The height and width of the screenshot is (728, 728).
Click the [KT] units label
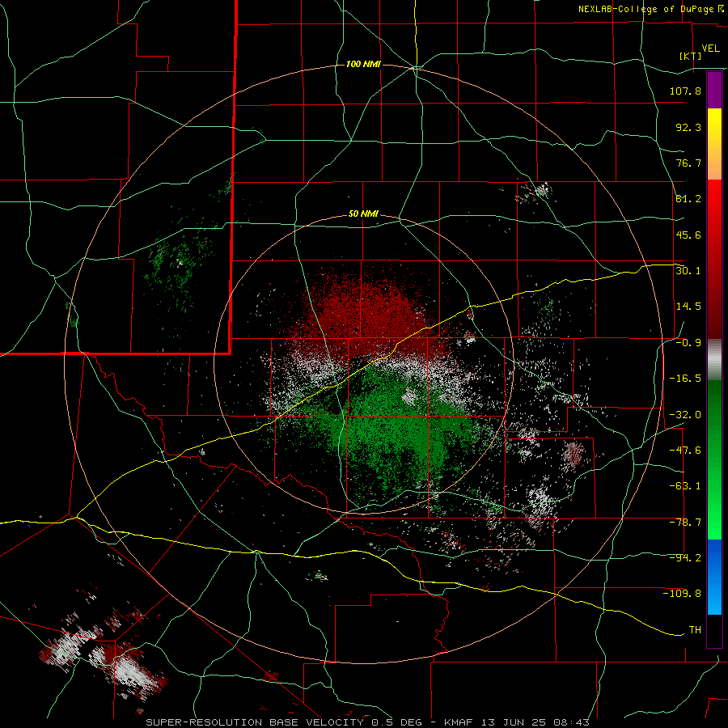[x=691, y=56]
